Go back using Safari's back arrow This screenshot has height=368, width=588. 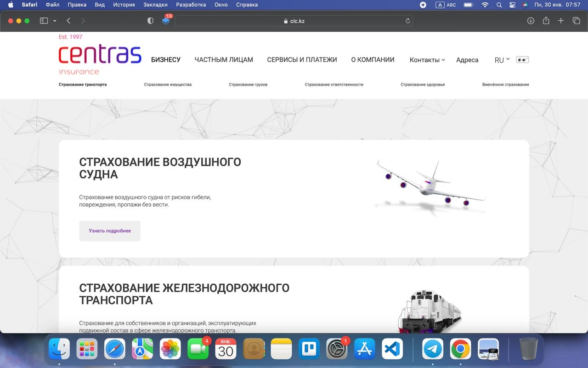point(68,21)
